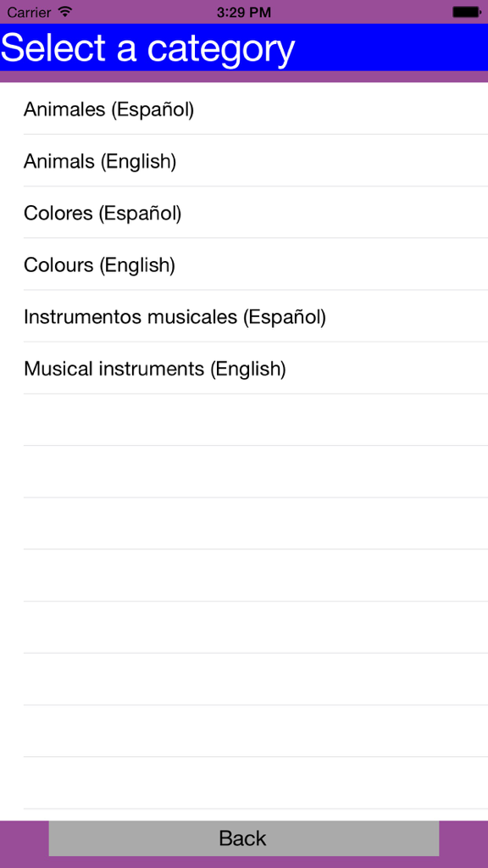Select the Colours (English) category

coord(99,264)
